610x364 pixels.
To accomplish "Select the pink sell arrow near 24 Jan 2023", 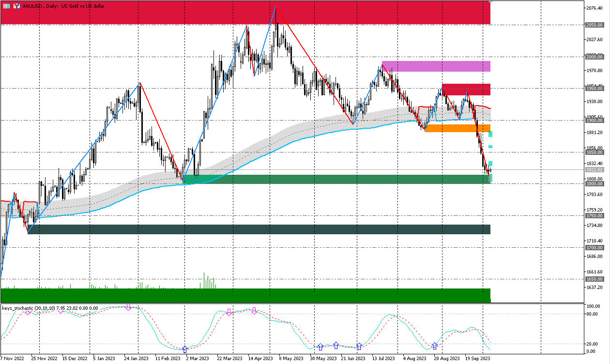I will [128, 307].
